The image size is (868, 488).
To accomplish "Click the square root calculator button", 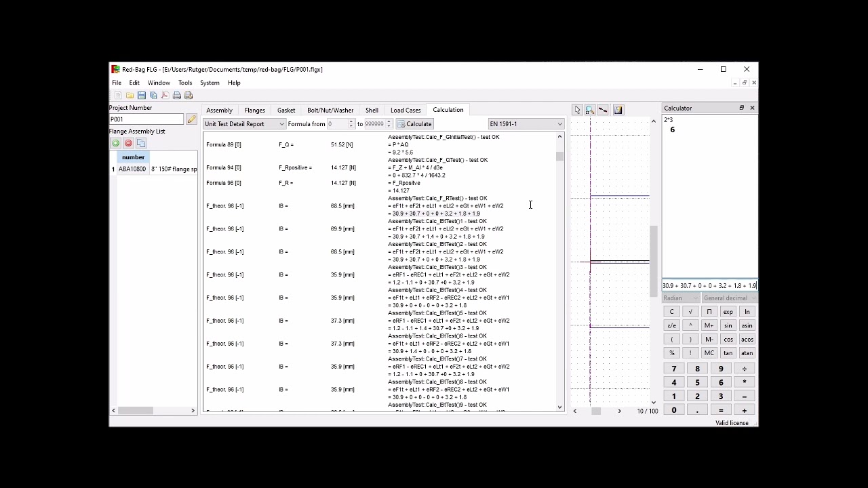I will click(690, 312).
